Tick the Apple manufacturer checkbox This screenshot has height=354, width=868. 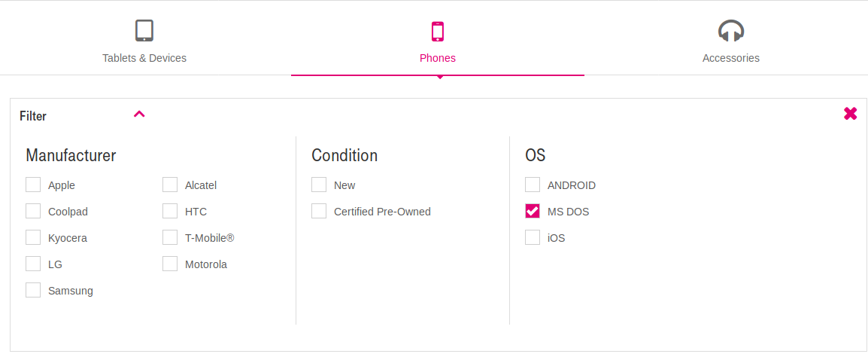33,185
